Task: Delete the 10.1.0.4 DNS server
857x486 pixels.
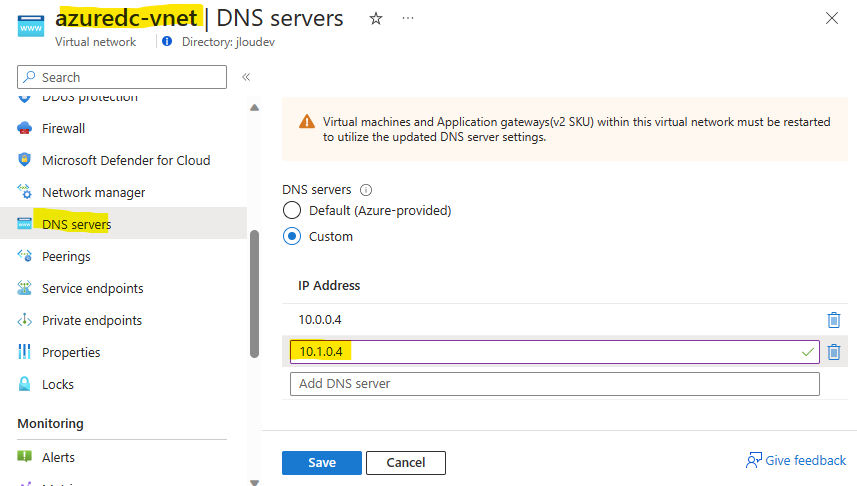Action: point(833,352)
